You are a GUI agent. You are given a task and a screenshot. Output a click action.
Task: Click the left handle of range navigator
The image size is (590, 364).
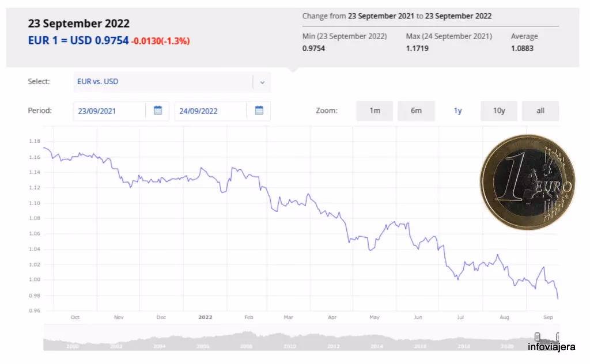[538, 337]
